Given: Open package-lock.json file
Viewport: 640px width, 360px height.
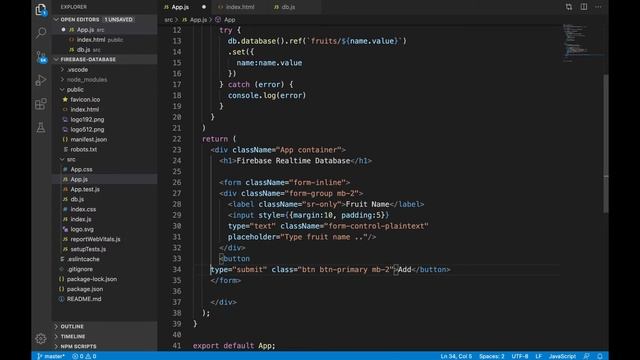Looking at the screenshot, I should pyautogui.click(x=104, y=279).
